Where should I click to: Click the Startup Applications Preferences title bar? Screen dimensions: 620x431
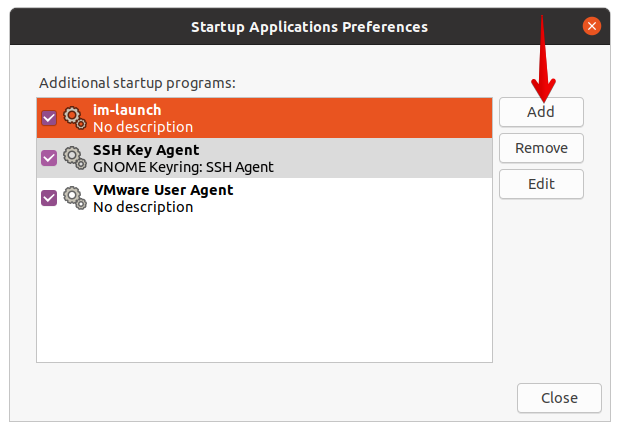pyautogui.click(x=309, y=27)
